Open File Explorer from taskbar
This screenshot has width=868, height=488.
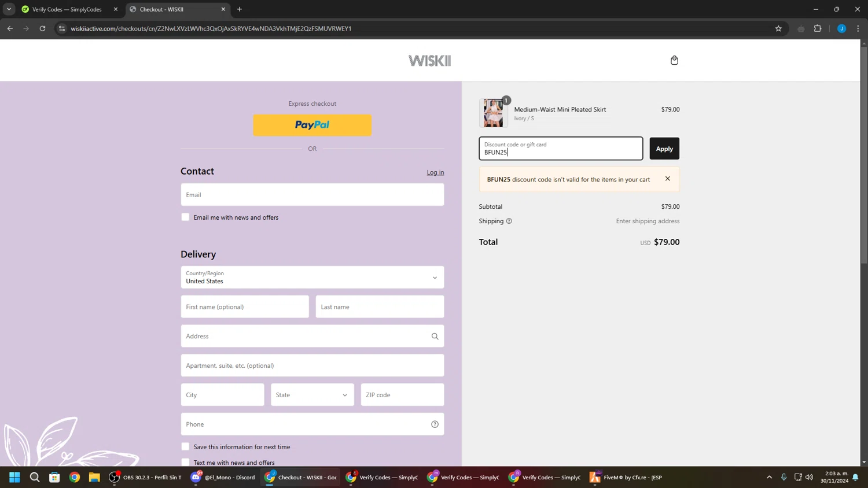[x=94, y=477]
